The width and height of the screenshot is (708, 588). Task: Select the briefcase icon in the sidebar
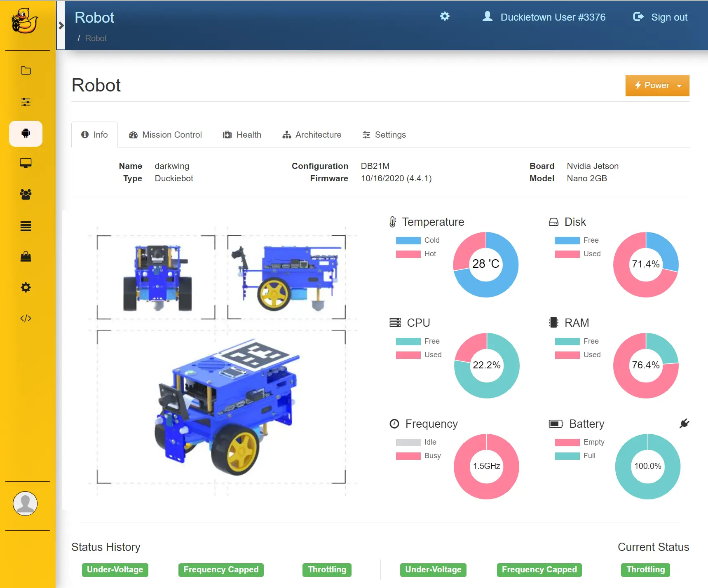pyautogui.click(x=26, y=257)
